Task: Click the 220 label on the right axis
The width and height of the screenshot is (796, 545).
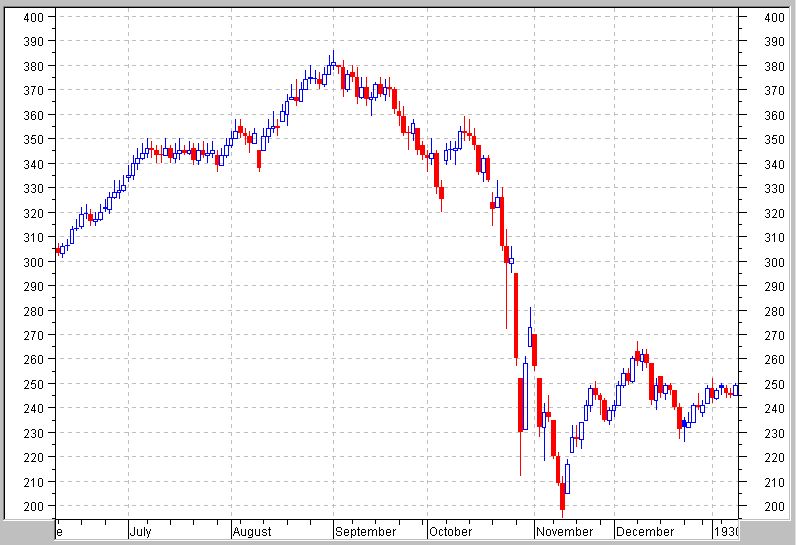Action: pos(774,457)
